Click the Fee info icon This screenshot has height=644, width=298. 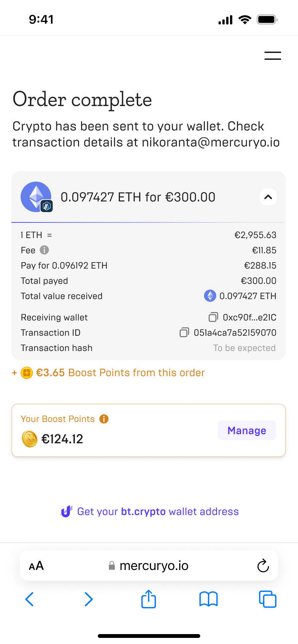(x=44, y=250)
